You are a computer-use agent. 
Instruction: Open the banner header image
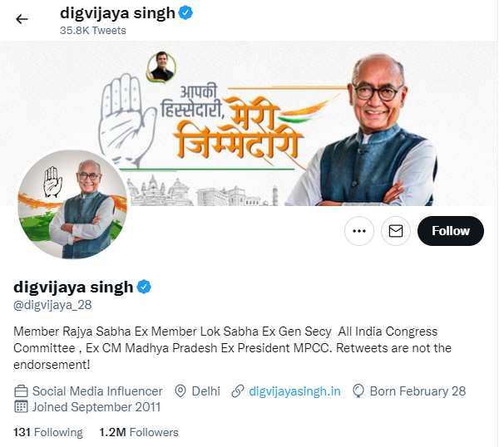250,123
